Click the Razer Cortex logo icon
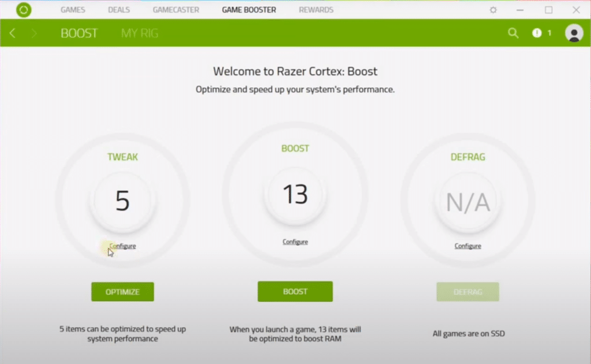The image size is (591, 364). [24, 10]
